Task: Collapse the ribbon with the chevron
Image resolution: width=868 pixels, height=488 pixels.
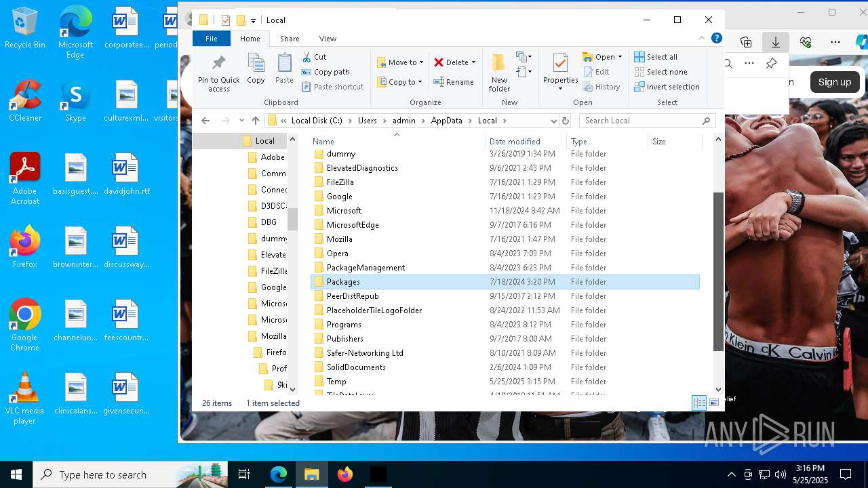Action: pyautogui.click(x=703, y=39)
